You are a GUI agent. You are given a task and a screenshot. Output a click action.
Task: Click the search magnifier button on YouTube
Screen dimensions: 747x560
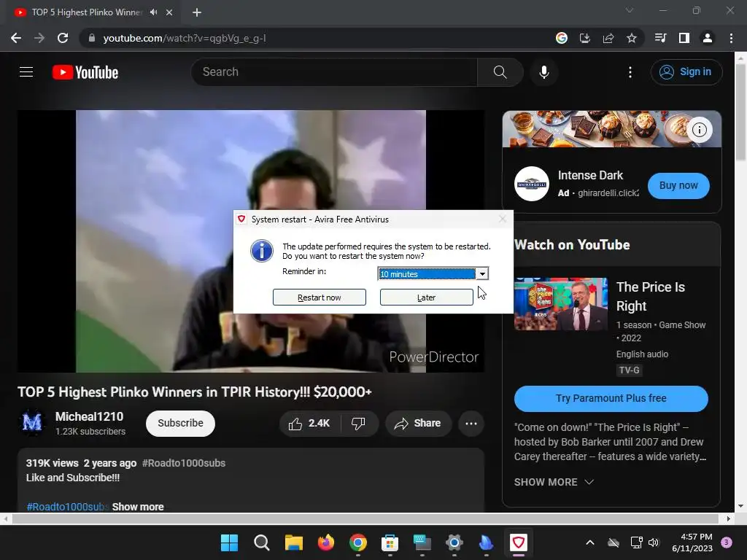(x=500, y=72)
